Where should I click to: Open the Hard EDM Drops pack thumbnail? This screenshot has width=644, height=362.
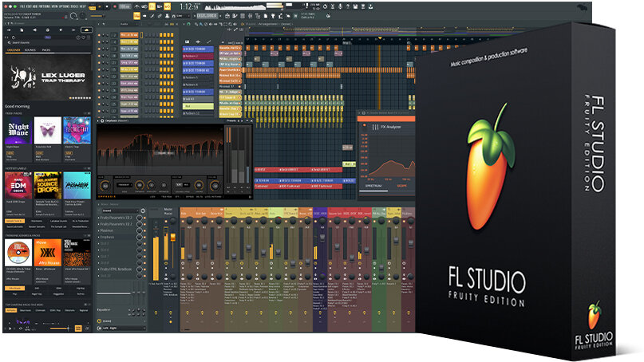tap(18, 186)
